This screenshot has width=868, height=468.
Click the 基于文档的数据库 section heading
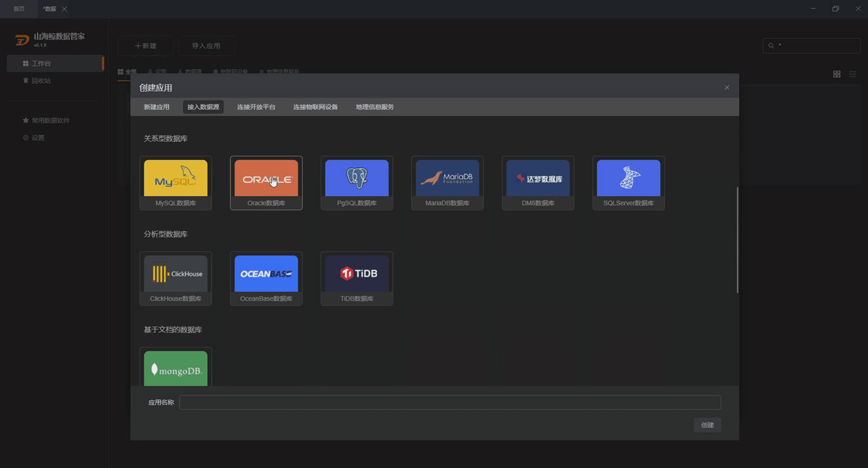coord(173,330)
